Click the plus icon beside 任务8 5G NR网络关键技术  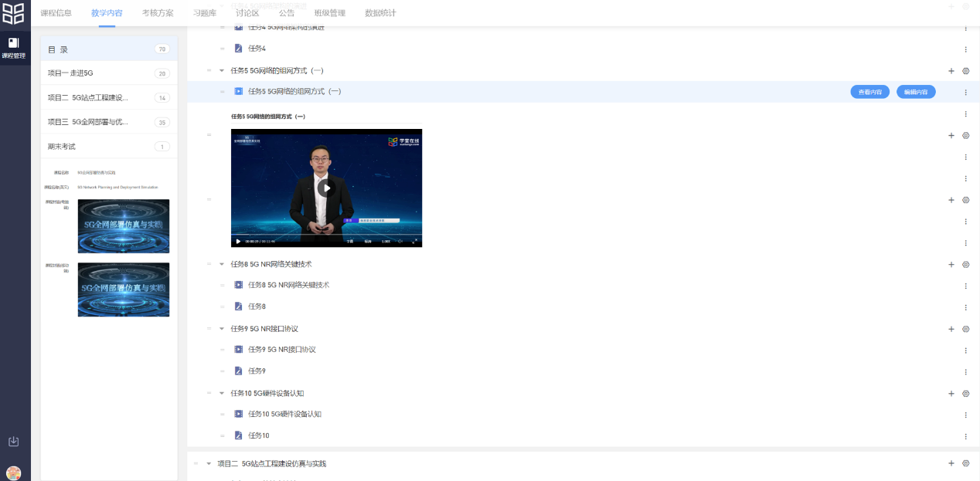(x=951, y=265)
